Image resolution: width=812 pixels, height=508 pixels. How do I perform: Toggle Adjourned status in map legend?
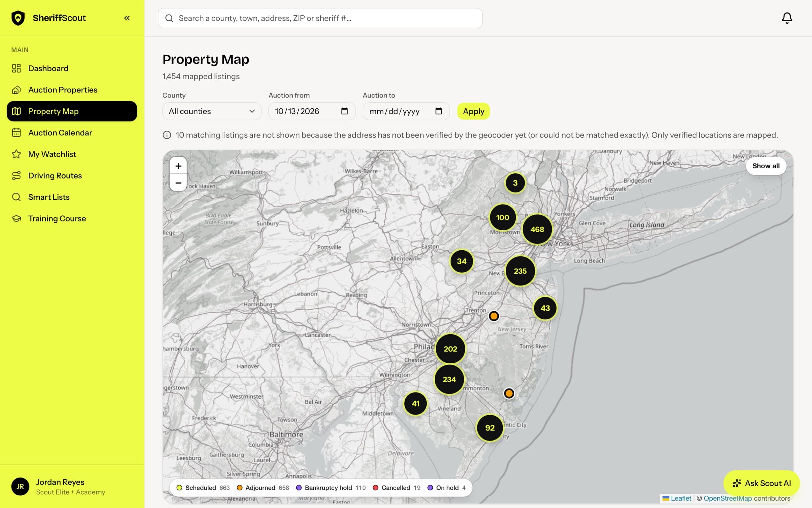(263, 488)
